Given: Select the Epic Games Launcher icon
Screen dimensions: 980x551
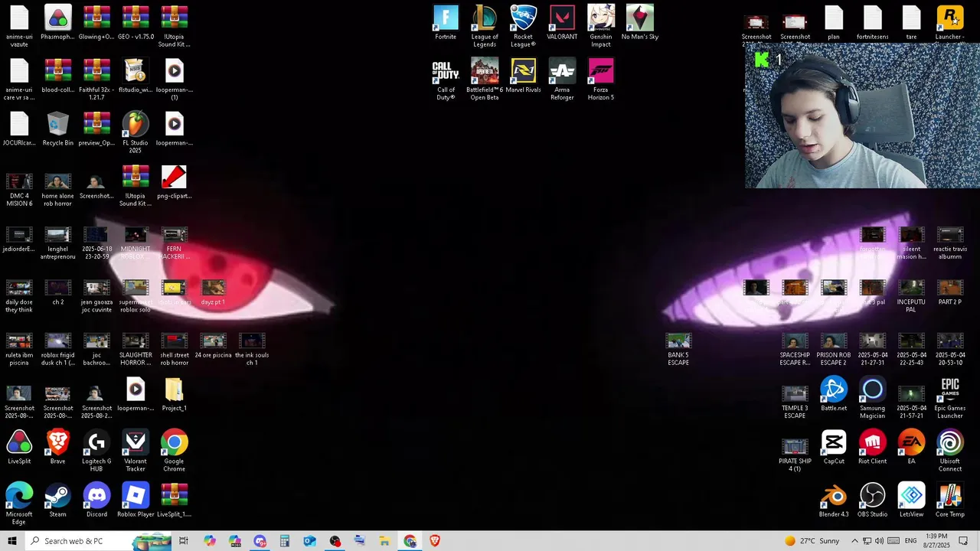Looking at the screenshot, I should [950, 397].
